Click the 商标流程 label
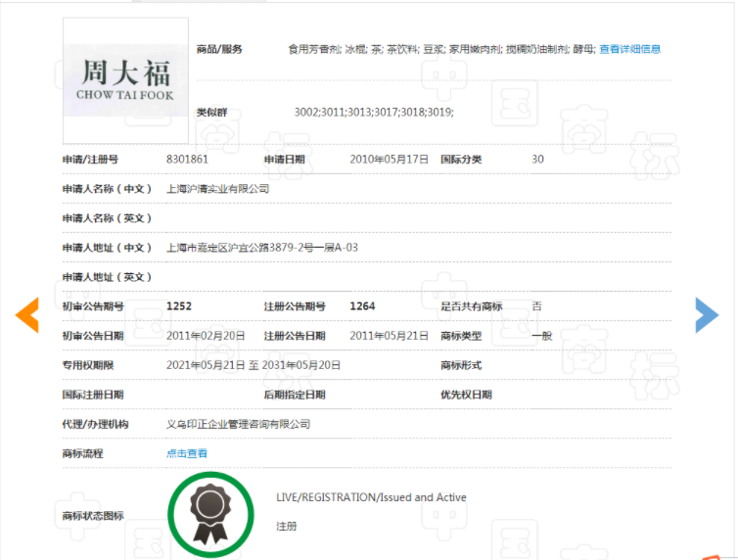Screen dimensions: 738x560 point(83,453)
